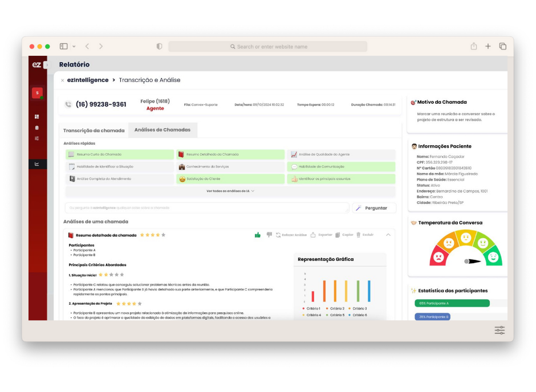Select Habilidade de Identificar a Situação

[120, 166]
